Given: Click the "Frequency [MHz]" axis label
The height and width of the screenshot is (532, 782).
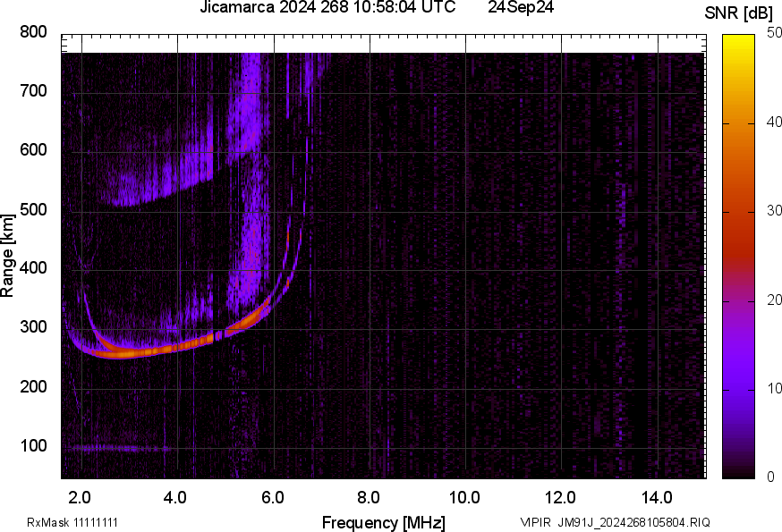Looking at the screenshot, I should (x=384, y=523).
